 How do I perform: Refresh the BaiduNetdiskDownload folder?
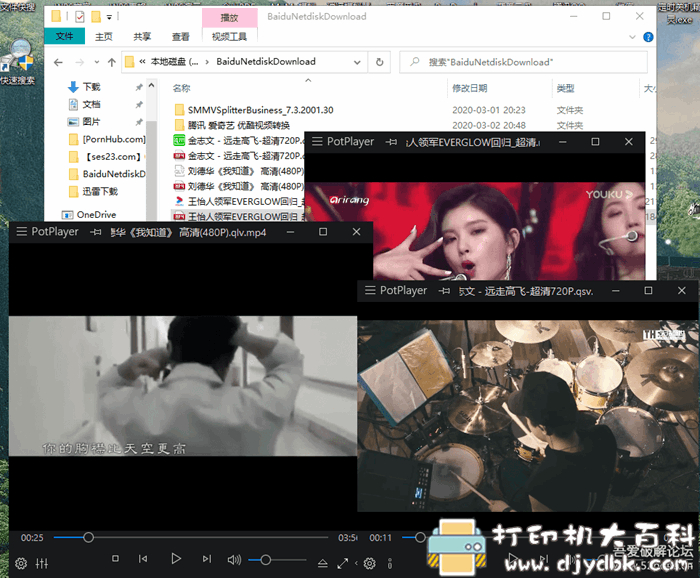click(x=379, y=62)
